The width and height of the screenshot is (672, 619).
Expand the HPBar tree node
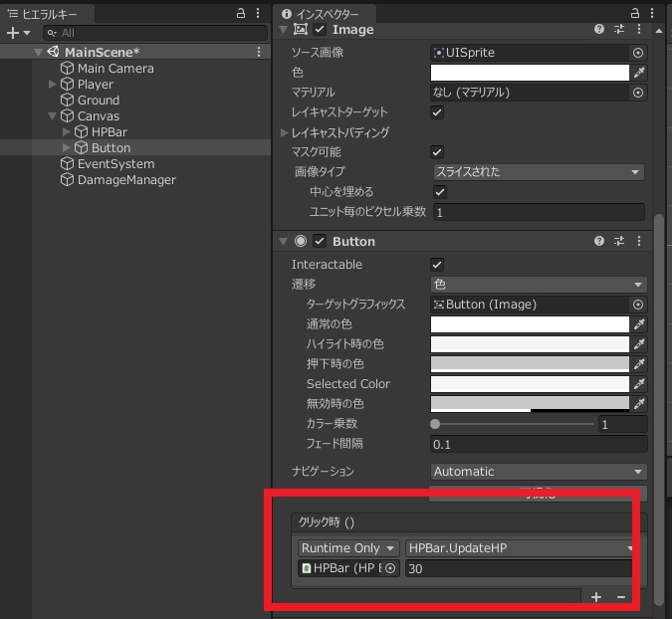(x=66, y=132)
